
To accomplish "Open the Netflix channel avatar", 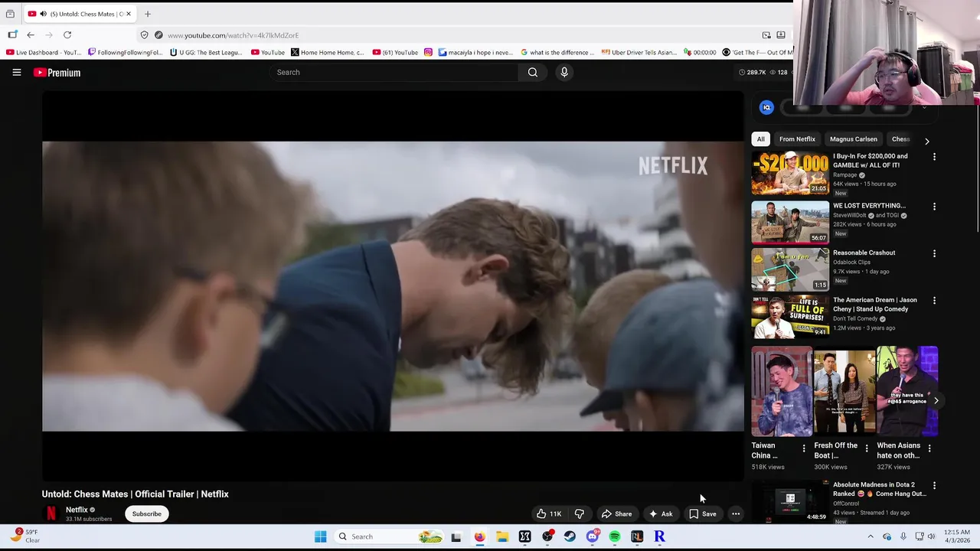I will (51, 514).
